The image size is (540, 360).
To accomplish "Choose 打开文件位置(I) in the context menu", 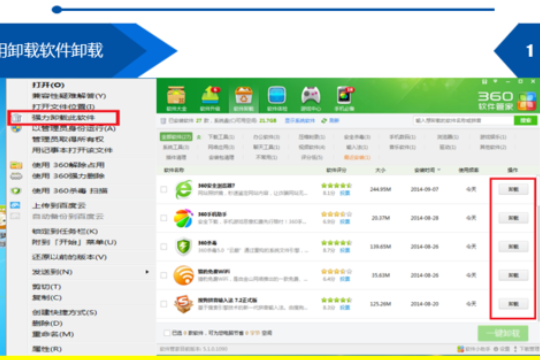I will (63, 106).
